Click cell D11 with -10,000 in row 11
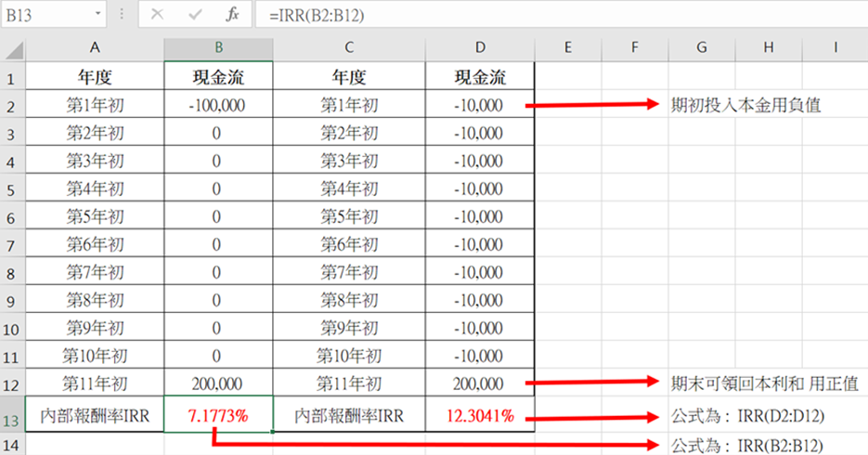 (480, 355)
